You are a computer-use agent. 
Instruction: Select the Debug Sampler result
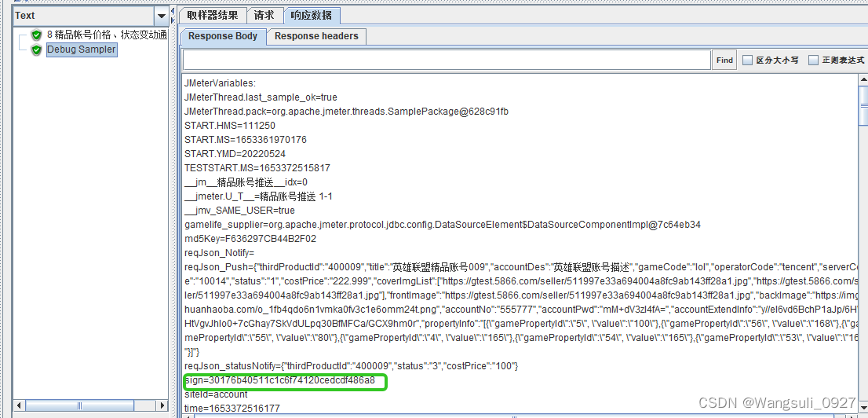pos(82,49)
